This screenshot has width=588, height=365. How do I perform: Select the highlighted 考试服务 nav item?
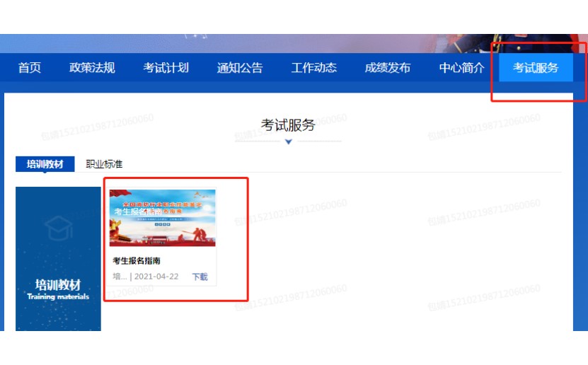point(536,67)
